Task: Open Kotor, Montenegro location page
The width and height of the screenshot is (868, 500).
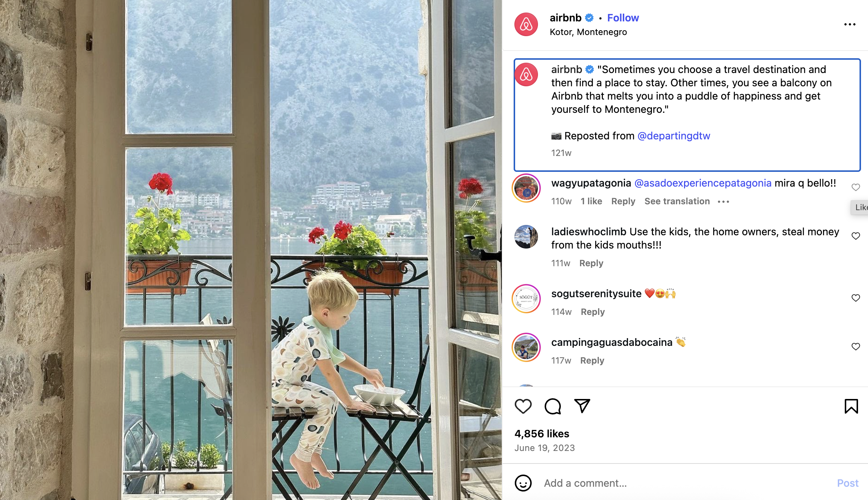Action: 588,32
